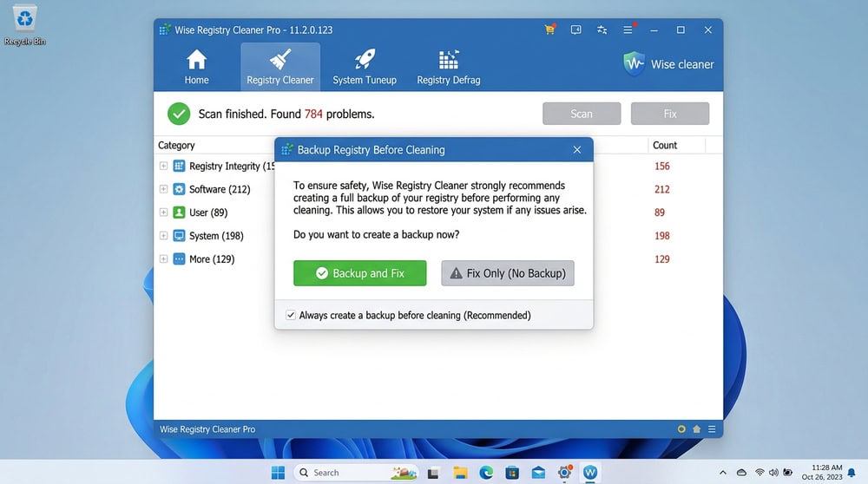Open the Wi-Fi network tray icon

pyautogui.click(x=759, y=473)
